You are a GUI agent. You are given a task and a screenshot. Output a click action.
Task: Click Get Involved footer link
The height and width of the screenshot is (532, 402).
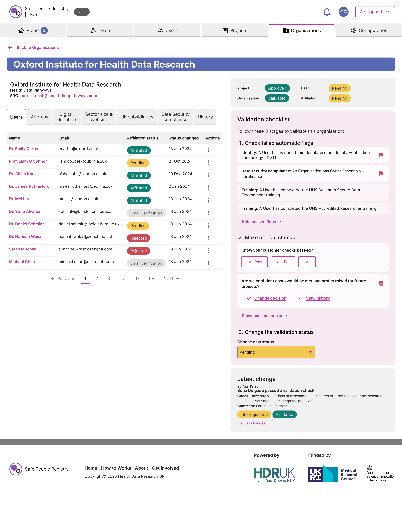[165, 468]
